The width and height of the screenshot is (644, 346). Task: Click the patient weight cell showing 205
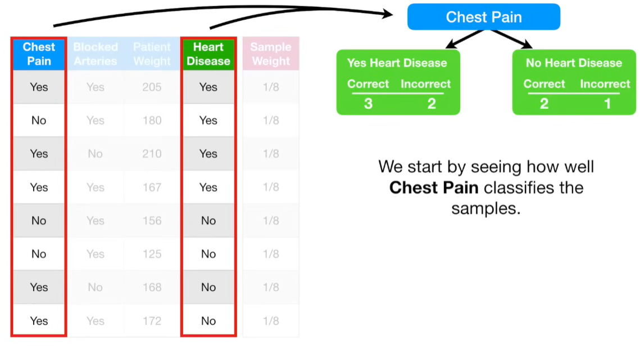(152, 87)
